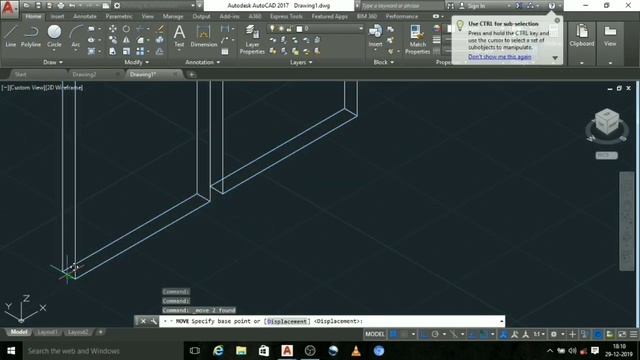Toggle grid display in status bar

click(x=394, y=334)
